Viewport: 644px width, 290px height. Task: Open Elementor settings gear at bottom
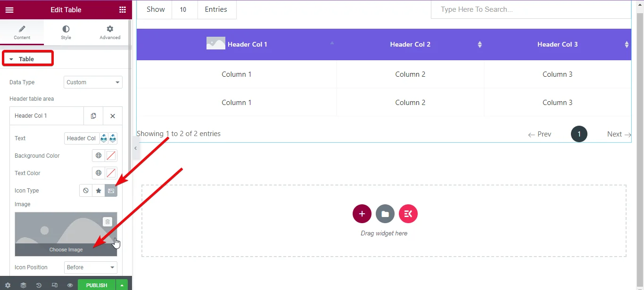(8, 285)
